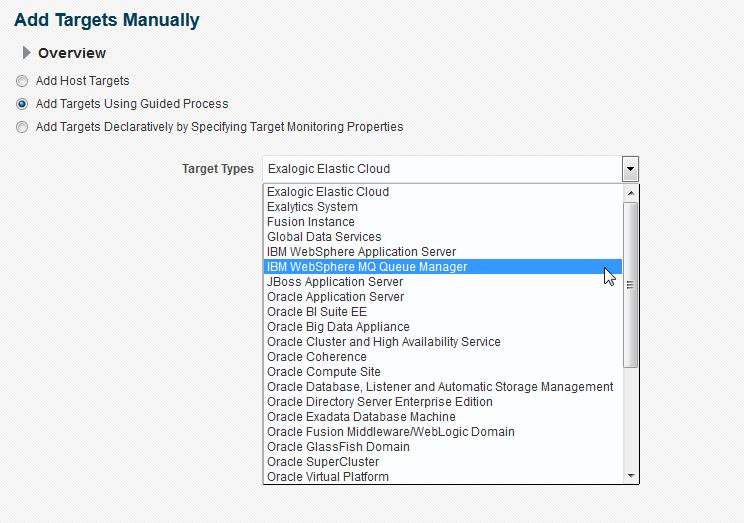Screen dimensions: 744x523
Task: Choose Oracle Application Server option
Action: coord(443,297)
